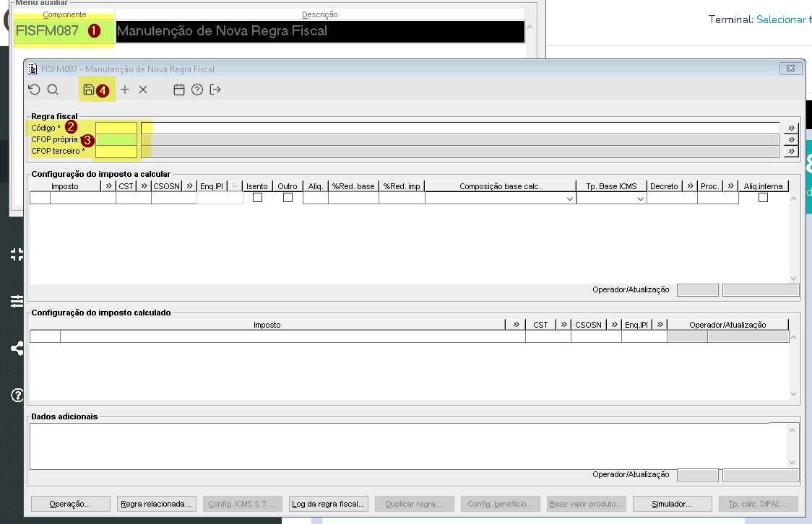
Task: Open Log da regra fiscal... button
Action: (328, 504)
